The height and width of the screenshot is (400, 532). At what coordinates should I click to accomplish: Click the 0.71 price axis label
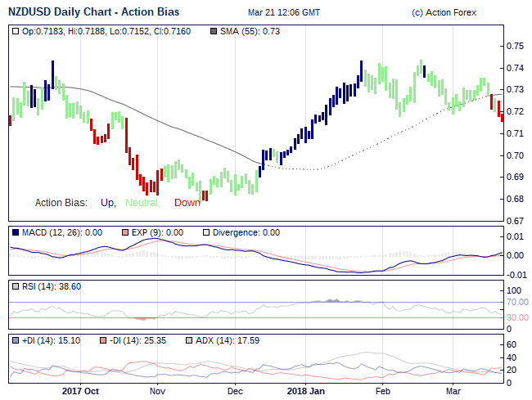tap(515, 133)
